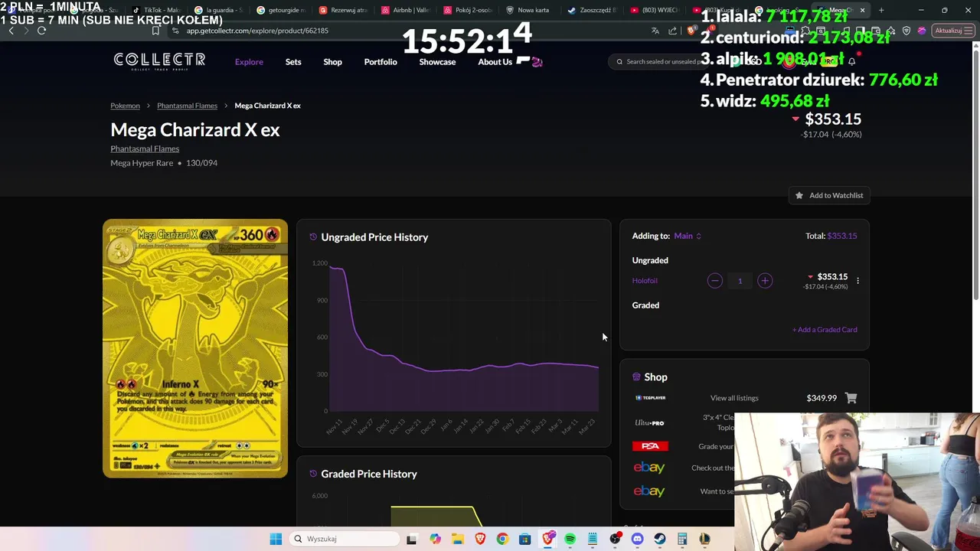Open the Showcase page

[x=437, y=62]
